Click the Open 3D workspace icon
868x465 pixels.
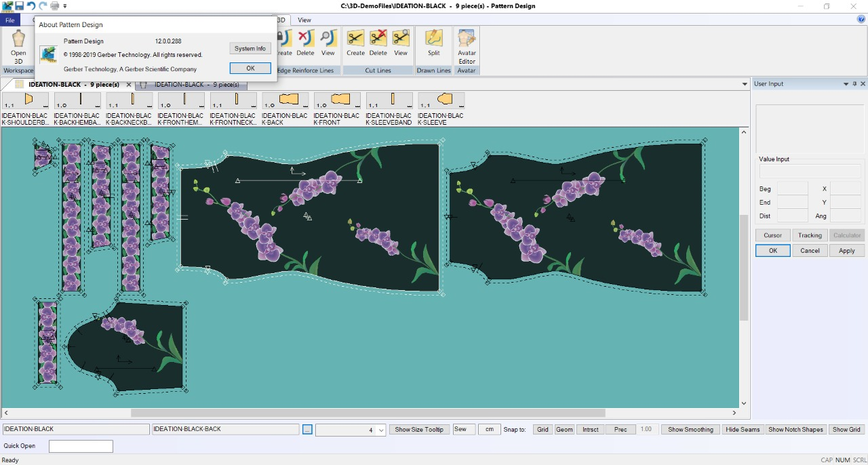pyautogui.click(x=18, y=45)
